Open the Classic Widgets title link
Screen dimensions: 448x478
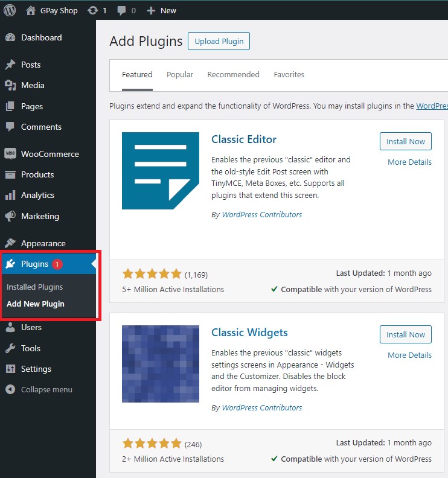click(249, 333)
